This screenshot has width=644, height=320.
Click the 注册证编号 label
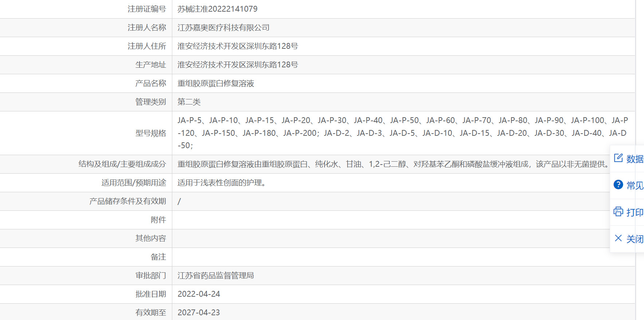click(147, 9)
